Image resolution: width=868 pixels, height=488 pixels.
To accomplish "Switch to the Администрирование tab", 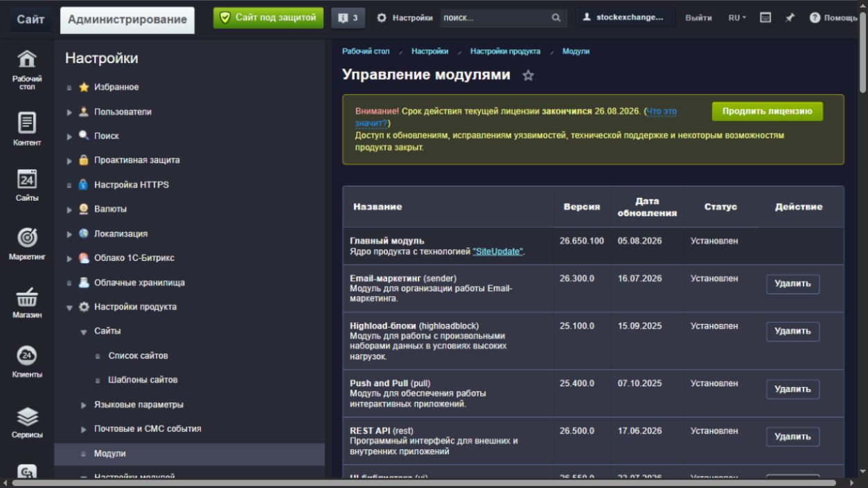I will tap(127, 20).
